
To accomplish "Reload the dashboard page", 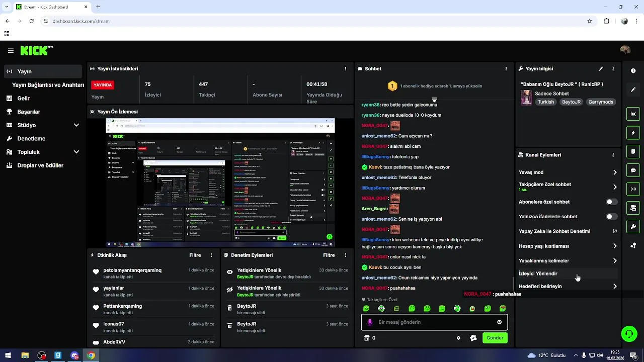I will (31, 21).
